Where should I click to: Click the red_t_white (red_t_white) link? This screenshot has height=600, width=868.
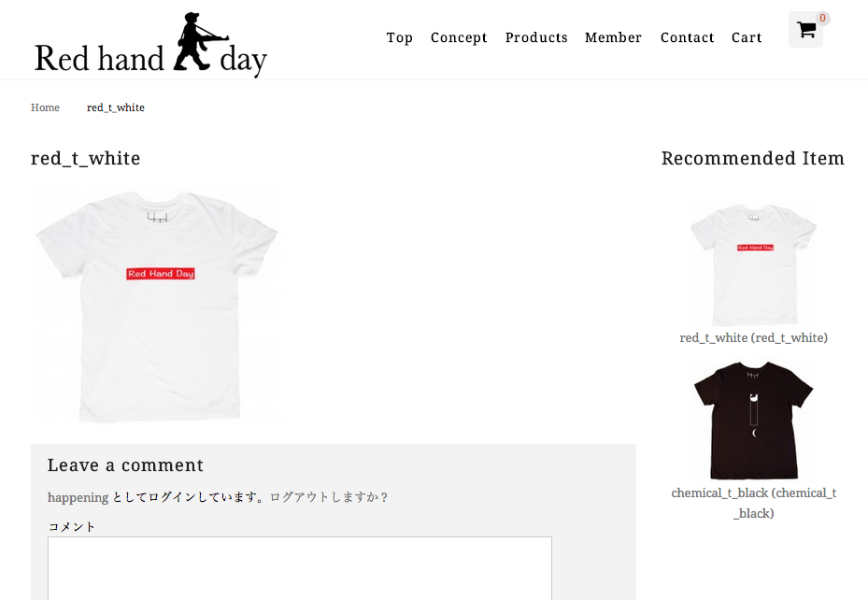point(753,337)
